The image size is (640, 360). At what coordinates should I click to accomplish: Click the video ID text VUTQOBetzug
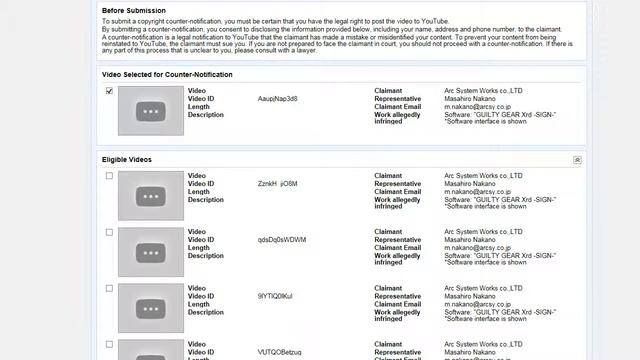click(280, 352)
